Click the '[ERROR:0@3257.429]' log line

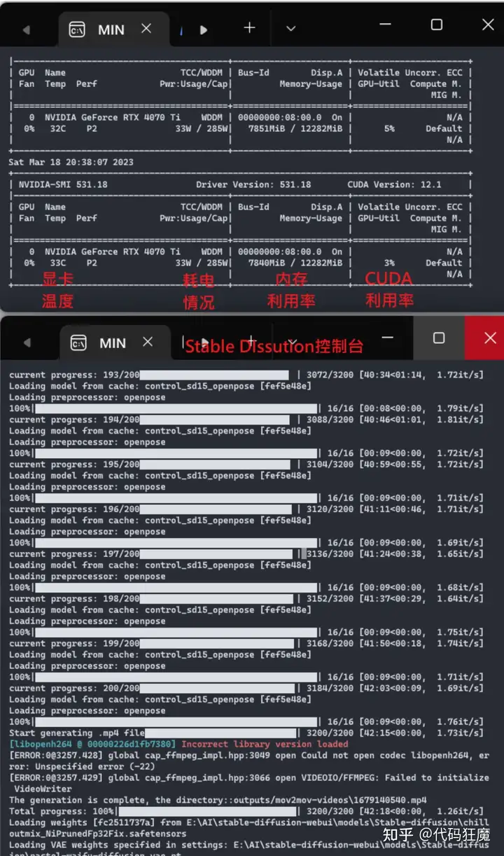(248, 783)
